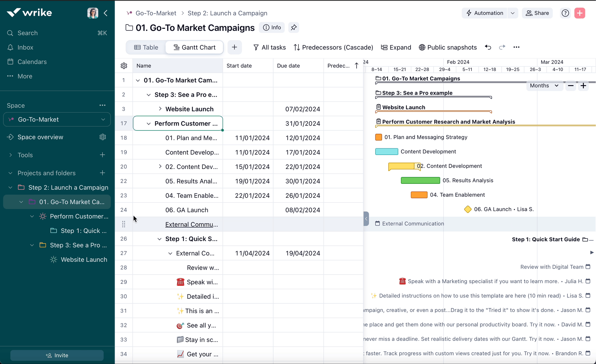Open Help via the question mark icon
The image size is (596, 364).
pyautogui.click(x=565, y=13)
